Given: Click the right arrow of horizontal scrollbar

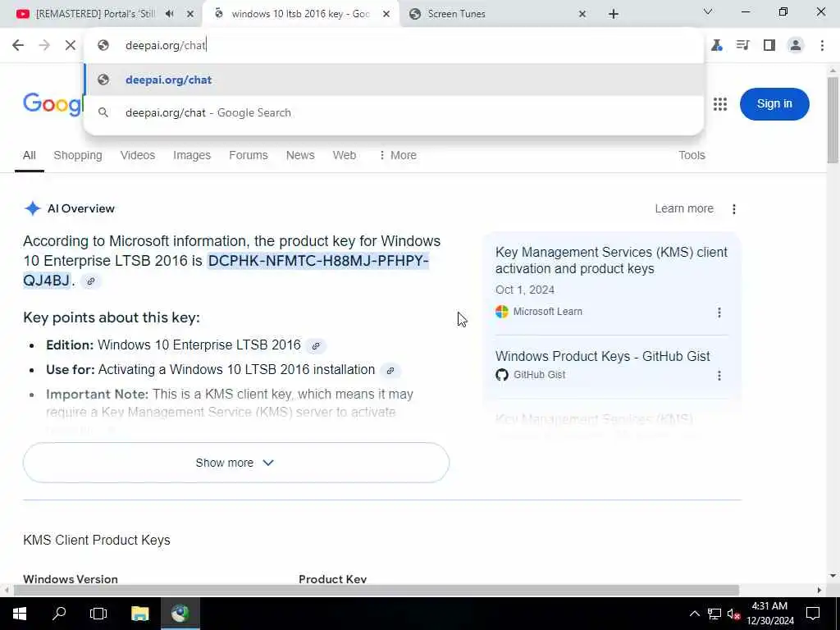Looking at the screenshot, I should pyautogui.click(x=819, y=591).
